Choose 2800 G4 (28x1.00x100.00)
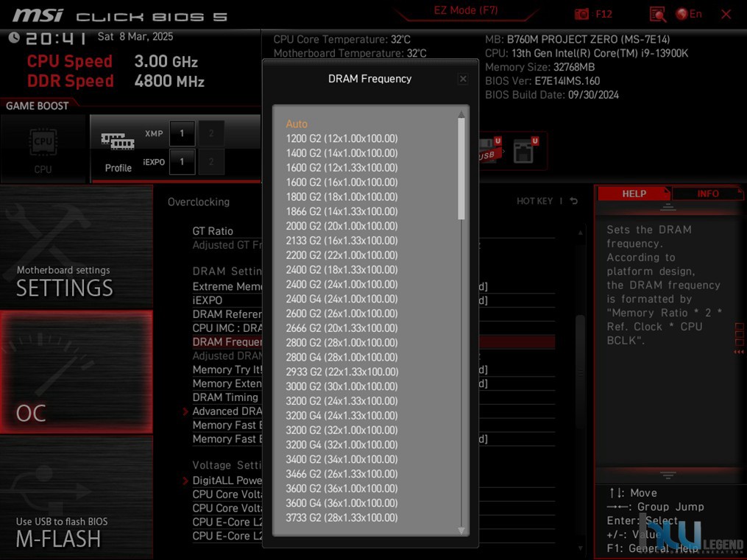Viewport: 747px width, 560px height. (x=341, y=357)
